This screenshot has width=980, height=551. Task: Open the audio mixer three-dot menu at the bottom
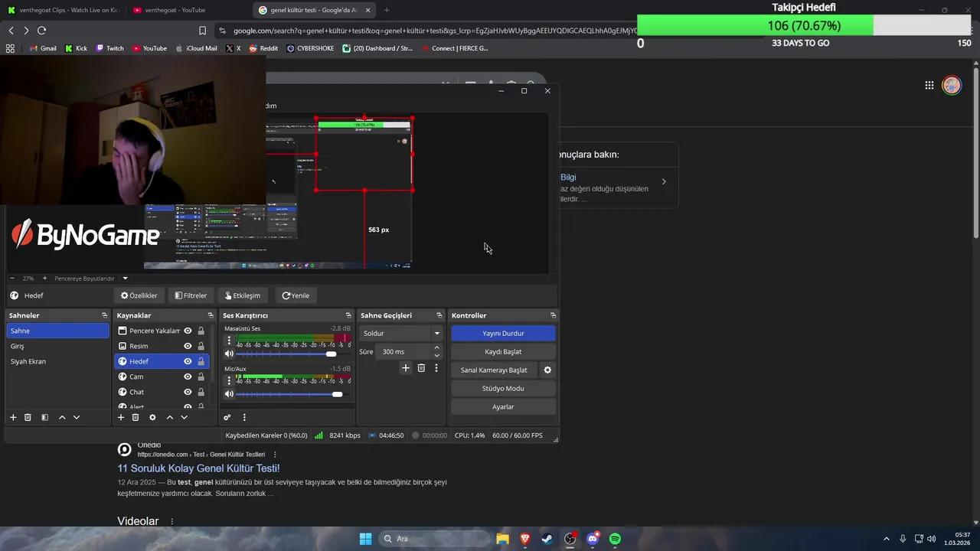coord(244,417)
